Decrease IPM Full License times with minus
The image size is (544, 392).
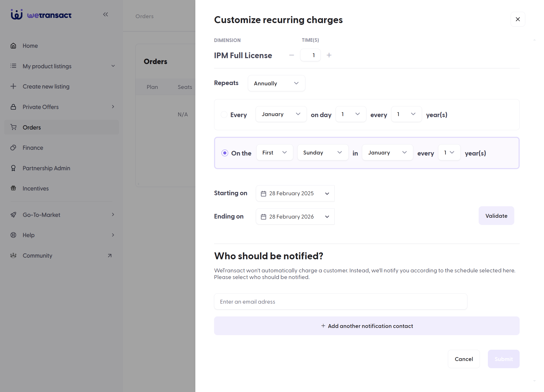coord(291,55)
